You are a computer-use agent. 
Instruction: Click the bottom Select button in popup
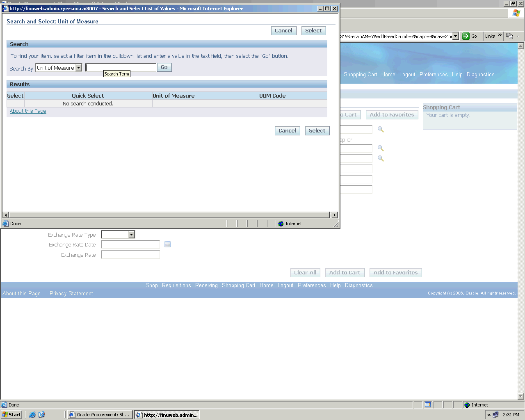point(317,131)
